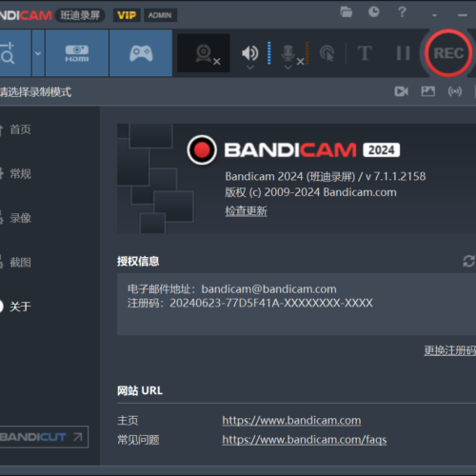The height and width of the screenshot is (476, 476).
Task: Click the ADMIN badge
Action: [x=160, y=15]
